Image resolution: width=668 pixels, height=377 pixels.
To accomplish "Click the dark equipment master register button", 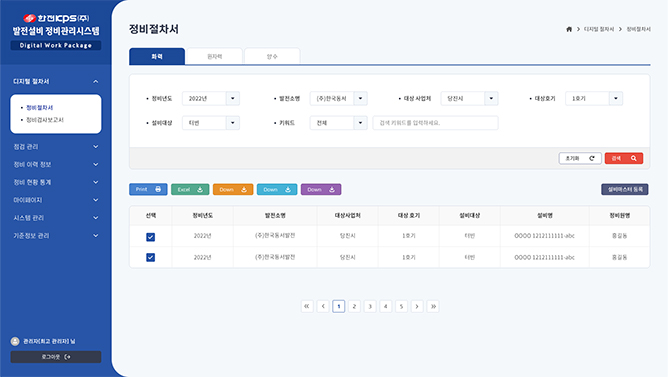I will [625, 189].
